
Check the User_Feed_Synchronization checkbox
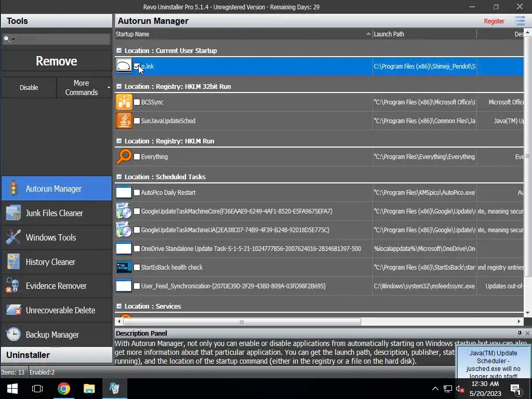137,286
